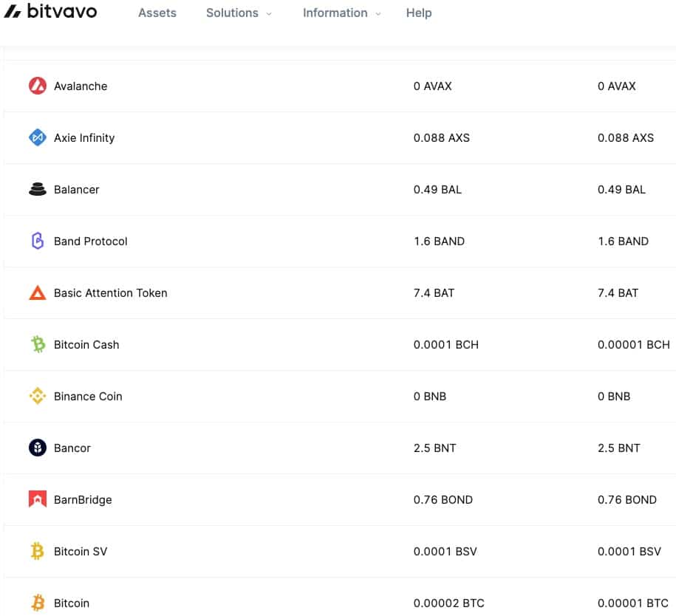Select the Basic Attention Token name

(x=111, y=293)
